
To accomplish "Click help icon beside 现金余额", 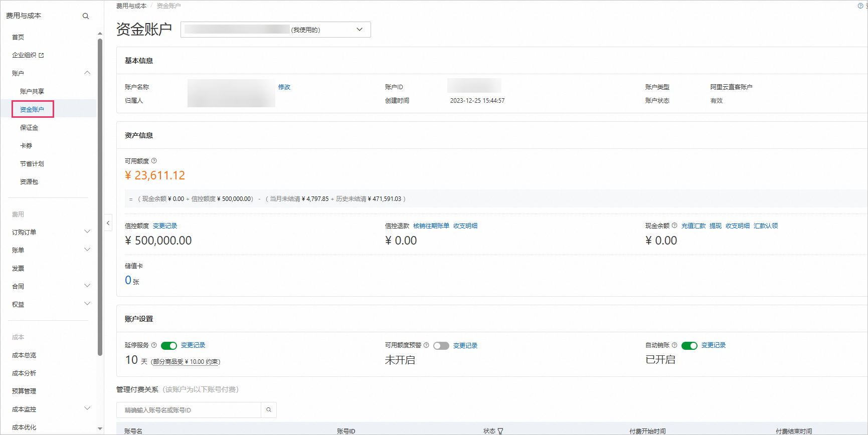I will [674, 226].
